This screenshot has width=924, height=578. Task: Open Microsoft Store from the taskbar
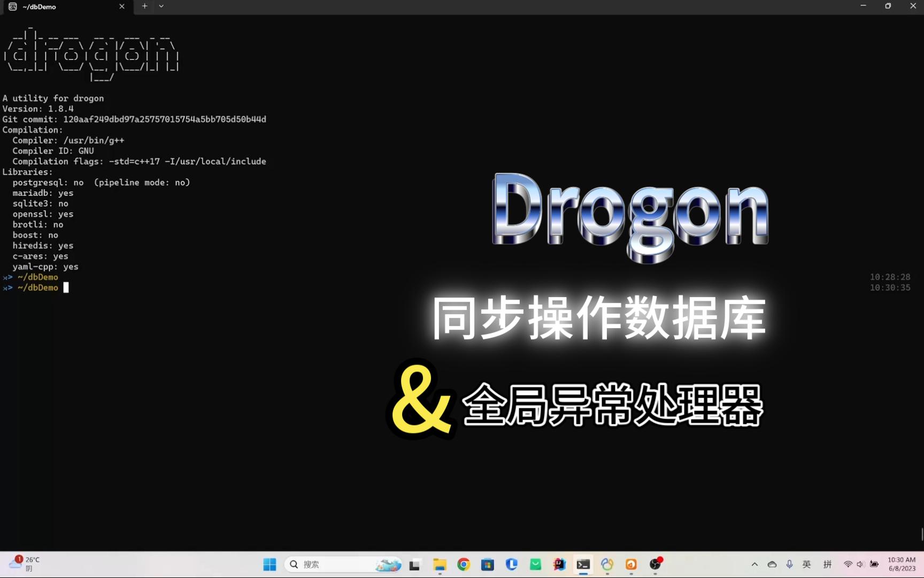point(487,564)
